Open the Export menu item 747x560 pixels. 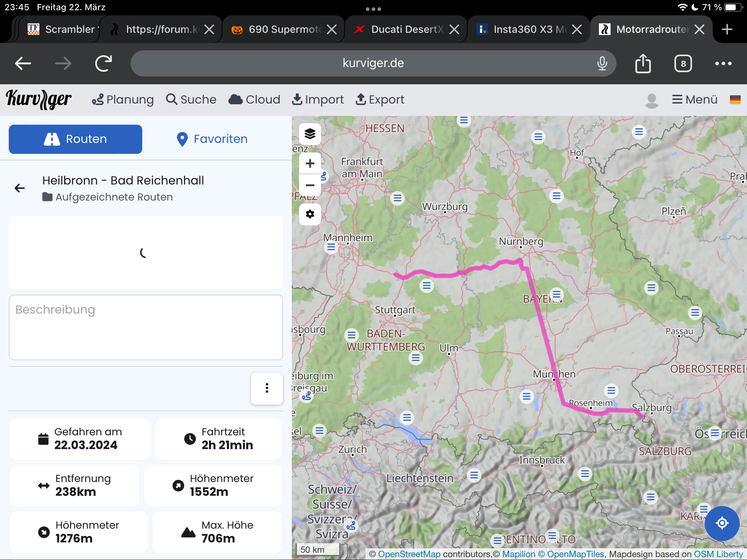380,100
